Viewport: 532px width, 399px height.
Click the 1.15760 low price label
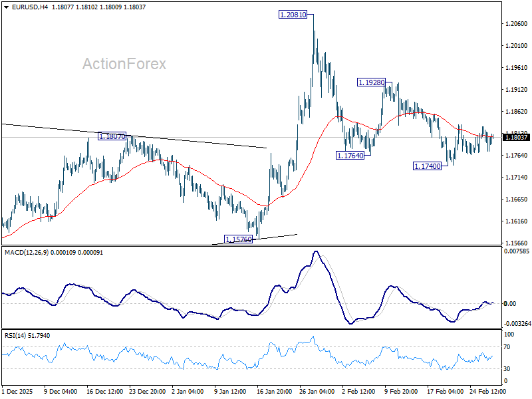239,238
